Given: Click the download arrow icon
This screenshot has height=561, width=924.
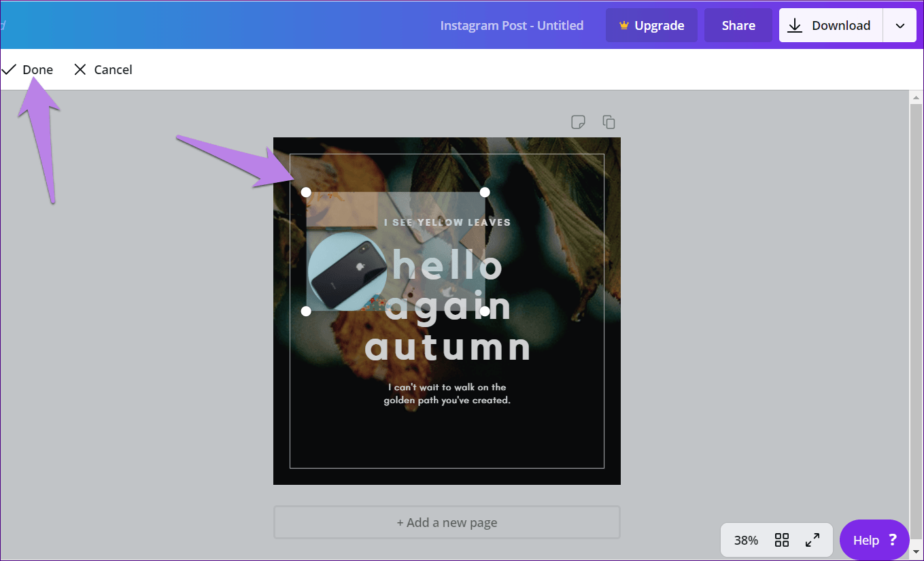Looking at the screenshot, I should (x=794, y=25).
